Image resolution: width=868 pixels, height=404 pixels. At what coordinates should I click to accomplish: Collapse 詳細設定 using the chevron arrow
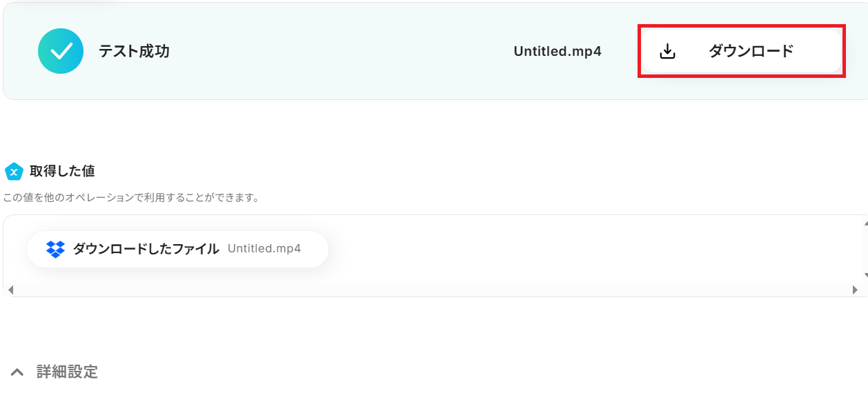[17, 372]
